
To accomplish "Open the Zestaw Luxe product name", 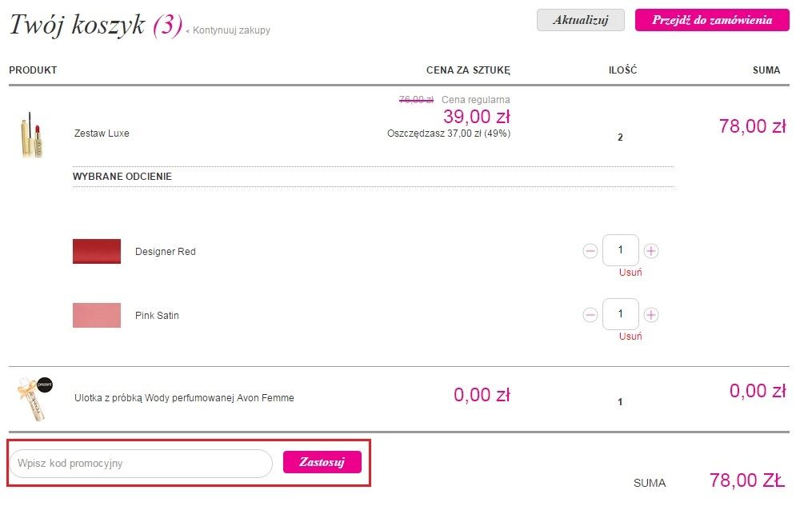I will [x=102, y=133].
